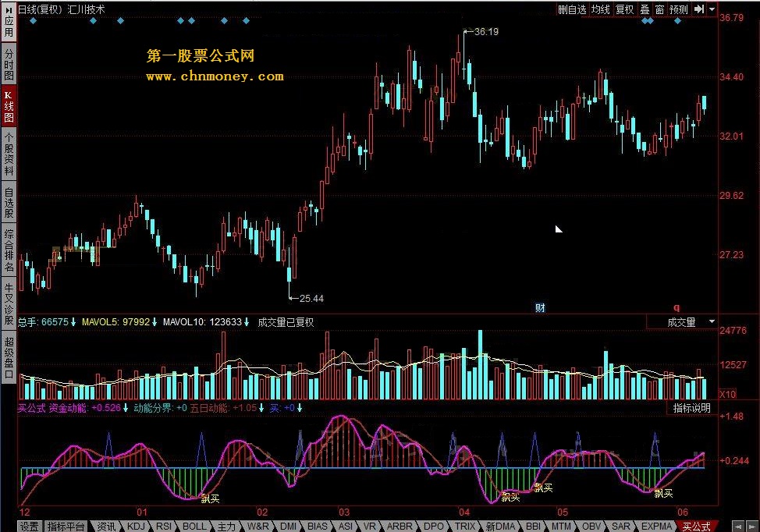Open 牛叉诊股 sidebar tab
Viewport: 760px width, 532px height.
[9, 303]
